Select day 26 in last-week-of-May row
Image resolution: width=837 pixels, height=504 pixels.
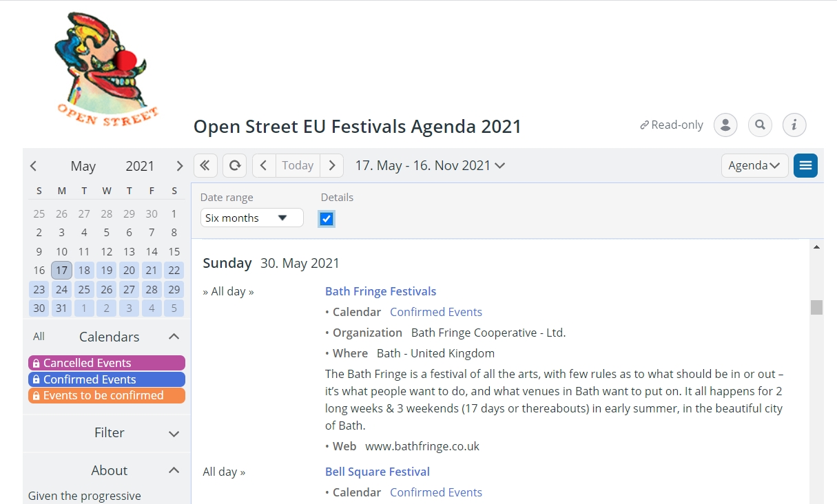pos(106,289)
